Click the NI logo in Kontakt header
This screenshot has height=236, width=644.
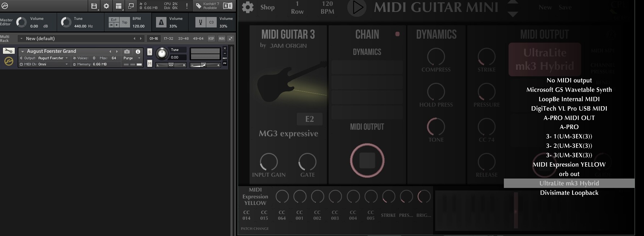pyautogui.click(x=228, y=6)
